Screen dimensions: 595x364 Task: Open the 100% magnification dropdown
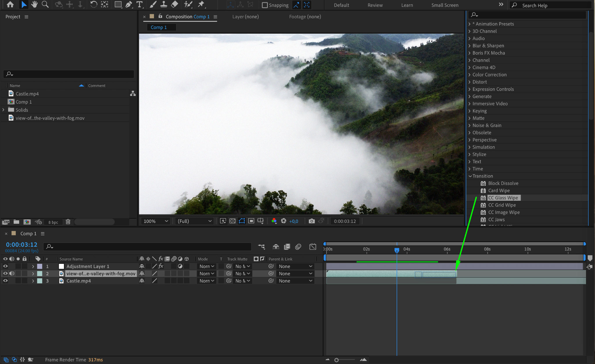pyautogui.click(x=156, y=221)
